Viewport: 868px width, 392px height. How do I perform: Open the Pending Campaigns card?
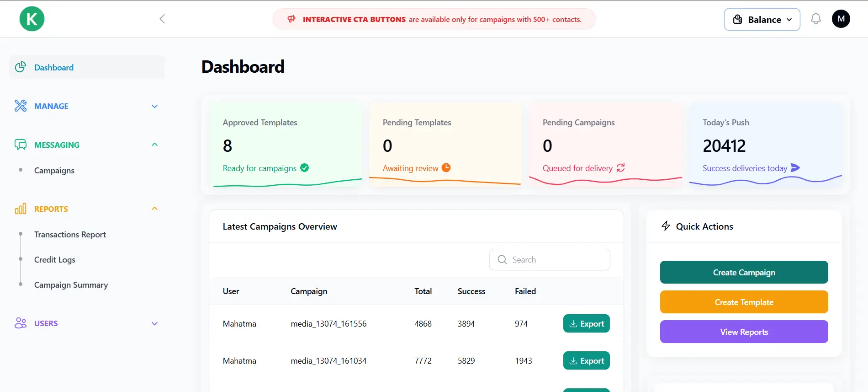605,145
